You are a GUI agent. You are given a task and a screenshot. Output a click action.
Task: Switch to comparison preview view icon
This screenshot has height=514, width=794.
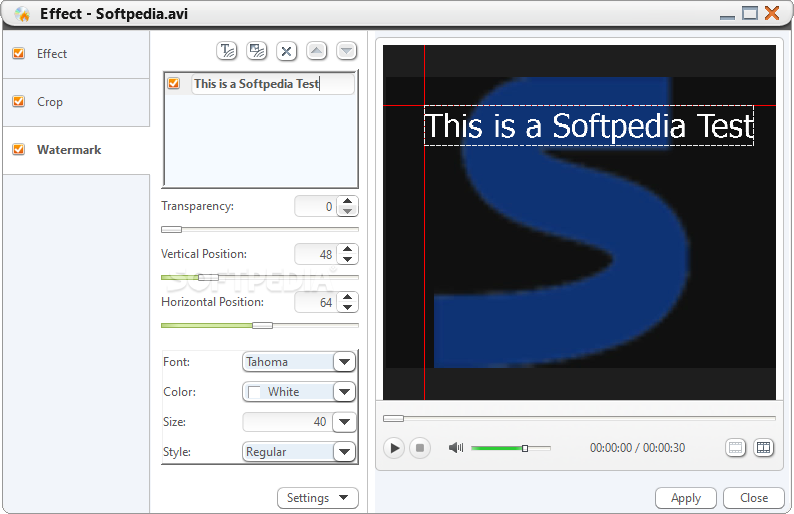click(764, 448)
